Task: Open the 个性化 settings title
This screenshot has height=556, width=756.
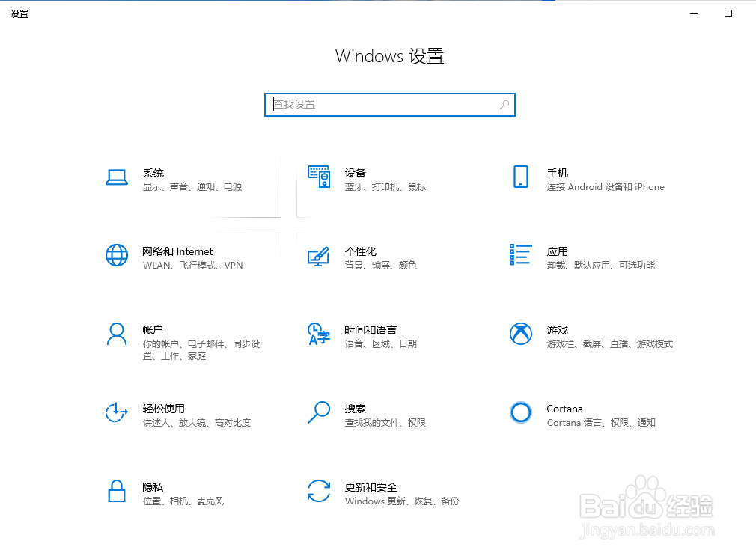Action: [x=361, y=251]
